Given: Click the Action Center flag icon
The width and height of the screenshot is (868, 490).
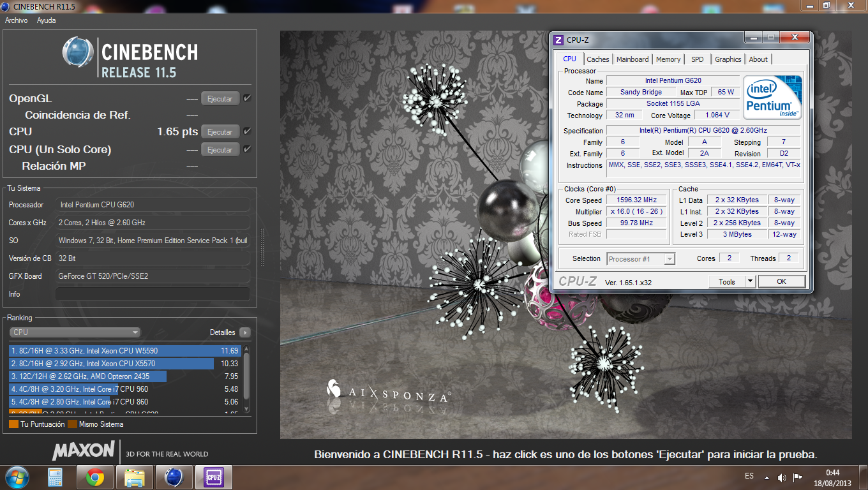Looking at the screenshot, I should pyautogui.click(x=797, y=477).
